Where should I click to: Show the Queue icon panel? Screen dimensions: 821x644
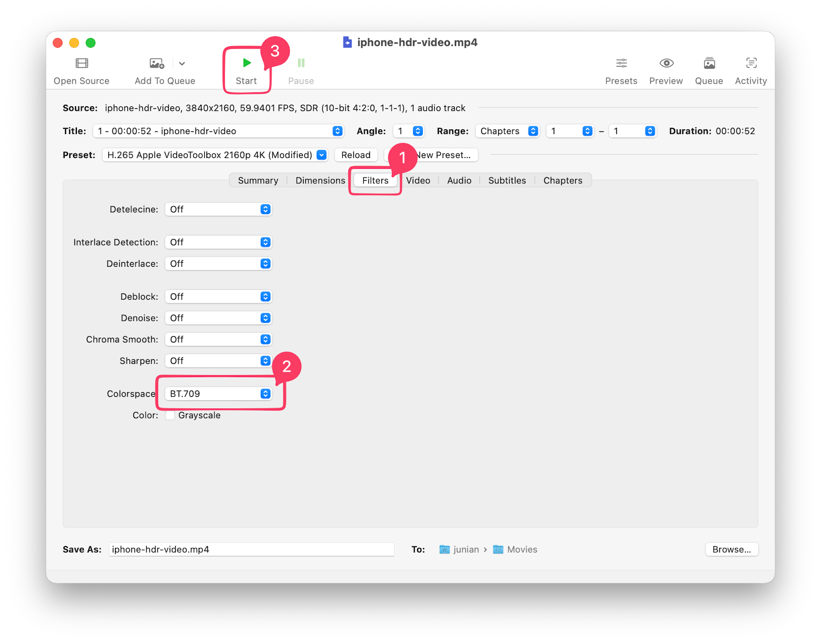[x=709, y=63]
